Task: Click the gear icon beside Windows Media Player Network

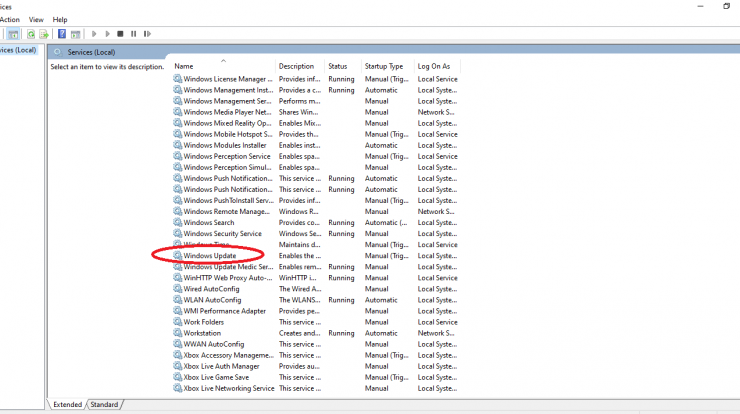Action: coord(177,112)
